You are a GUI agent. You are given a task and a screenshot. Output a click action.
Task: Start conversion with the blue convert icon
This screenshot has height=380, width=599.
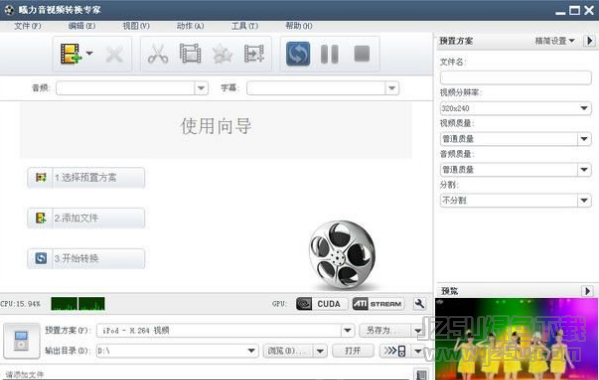(298, 53)
